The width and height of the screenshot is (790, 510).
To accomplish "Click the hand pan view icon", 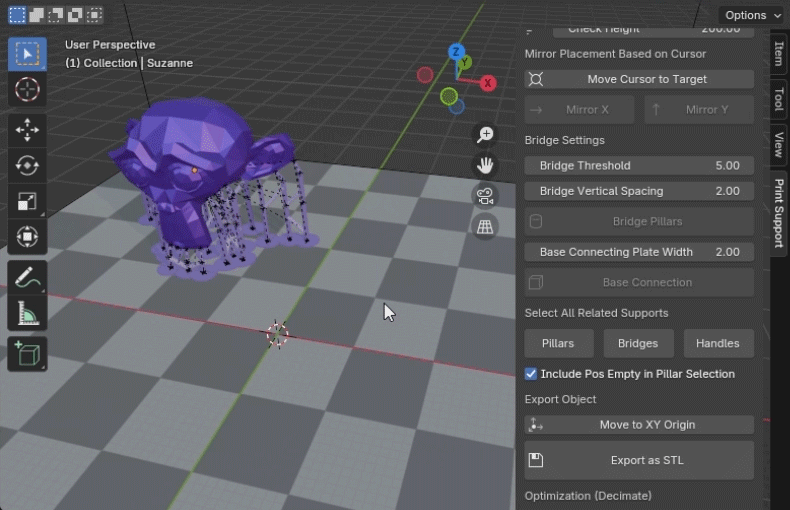I will coord(485,165).
